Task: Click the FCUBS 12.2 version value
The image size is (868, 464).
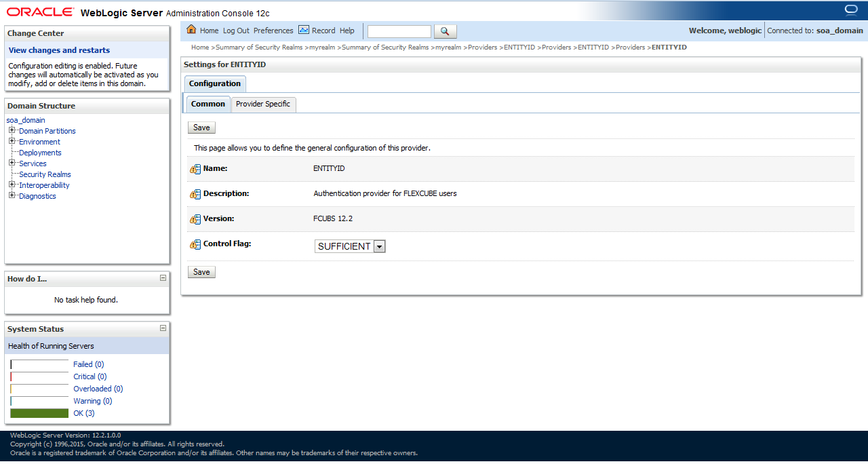Action: pyautogui.click(x=333, y=218)
